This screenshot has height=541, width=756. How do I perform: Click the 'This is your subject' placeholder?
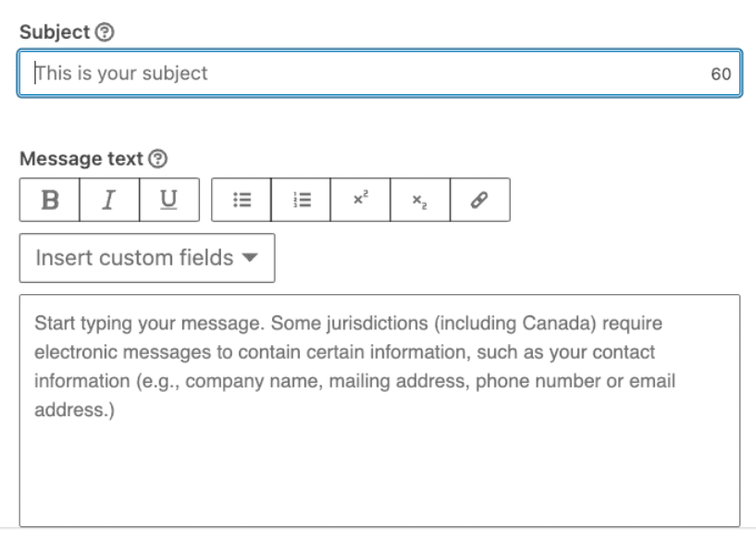tap(121, 72)
